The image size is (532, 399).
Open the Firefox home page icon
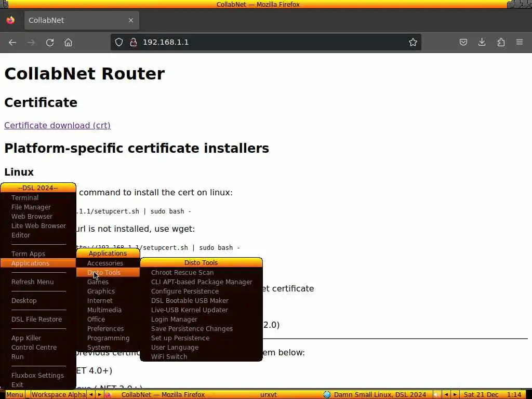coord(68,43)
